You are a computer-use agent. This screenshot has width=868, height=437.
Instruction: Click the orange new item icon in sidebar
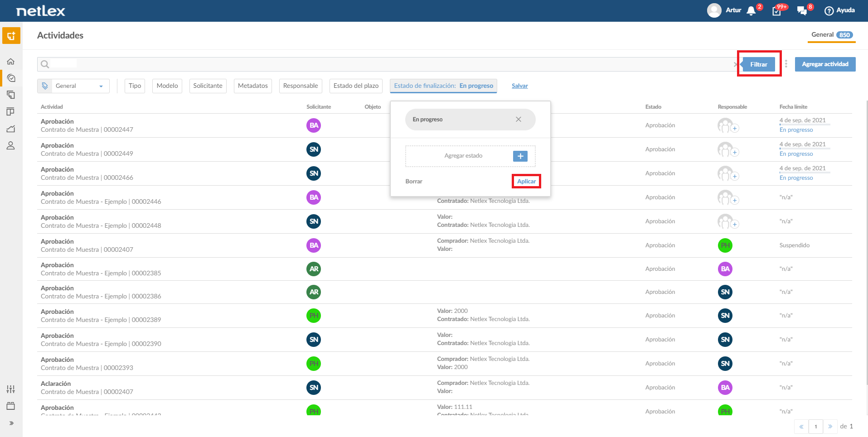[x=11, y=36]
